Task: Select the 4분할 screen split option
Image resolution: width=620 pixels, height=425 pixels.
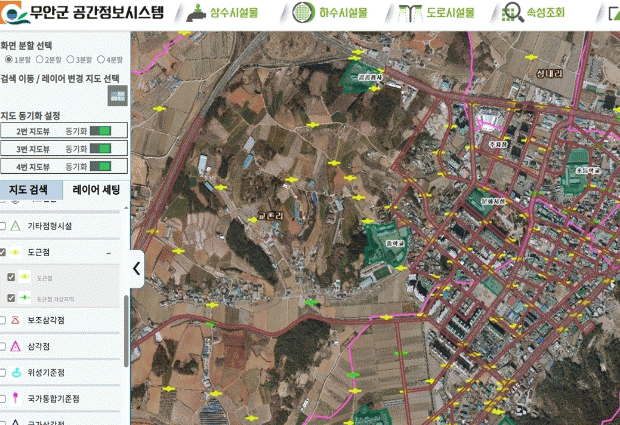Action: tap(100, 60)
